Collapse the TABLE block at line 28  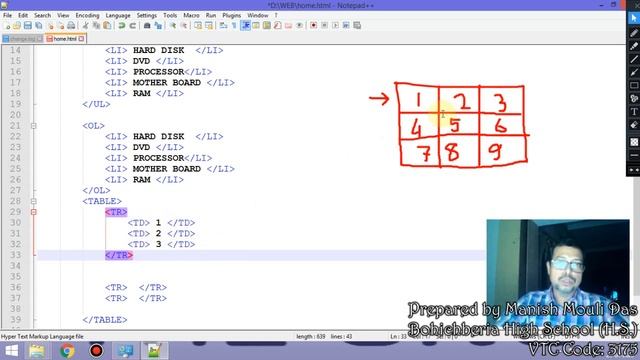pos(34,201)
